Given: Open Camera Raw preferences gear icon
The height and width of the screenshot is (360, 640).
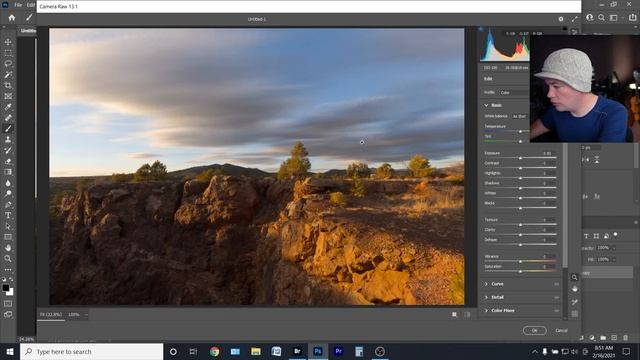Looking at the screenshot, I should tap(561, 19).
